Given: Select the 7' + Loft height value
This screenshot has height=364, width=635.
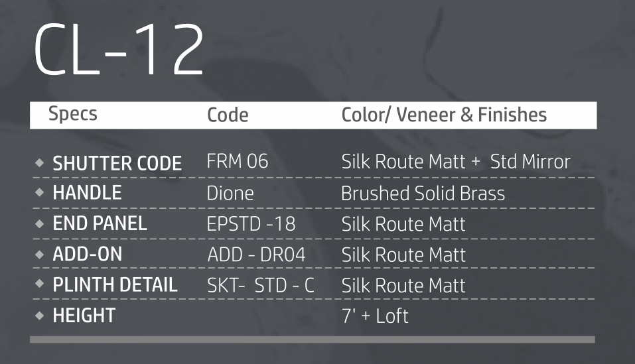Looking at the screenshot, I should [375, 316].
